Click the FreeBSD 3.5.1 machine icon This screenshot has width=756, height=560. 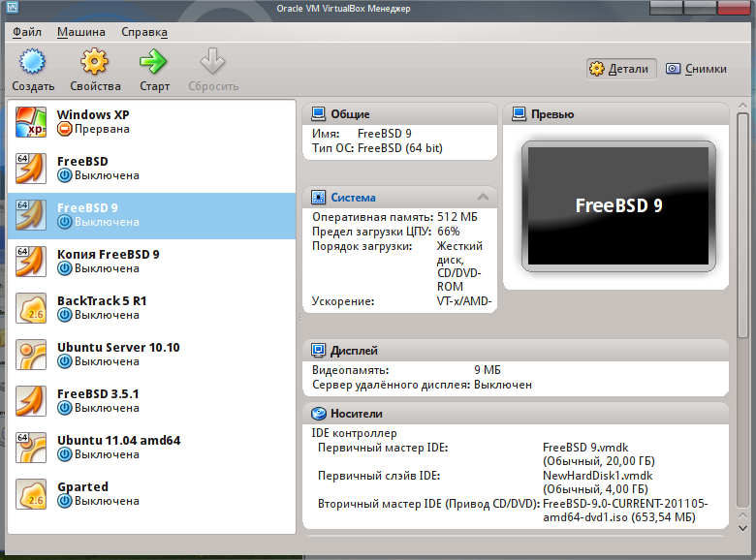[x=31, y=401]
